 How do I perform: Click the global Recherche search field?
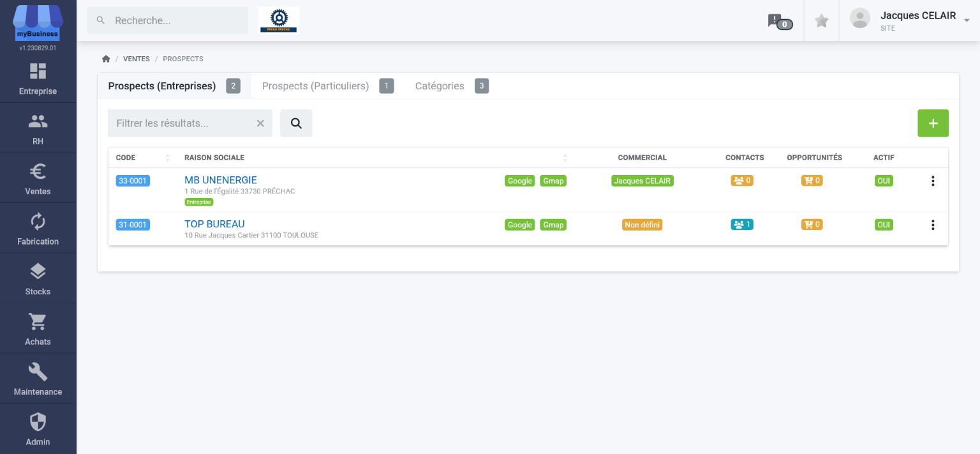tap(167, 20)
